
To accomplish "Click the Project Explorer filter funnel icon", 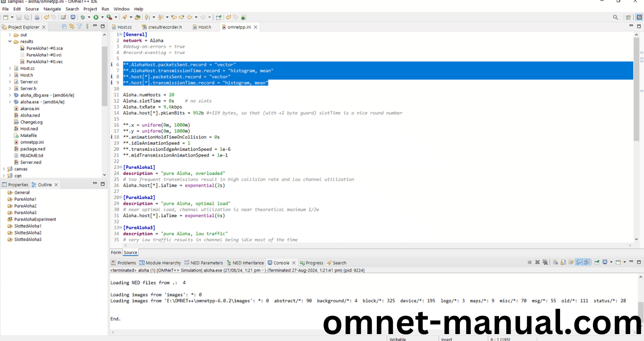I will (x=79, y=27).
